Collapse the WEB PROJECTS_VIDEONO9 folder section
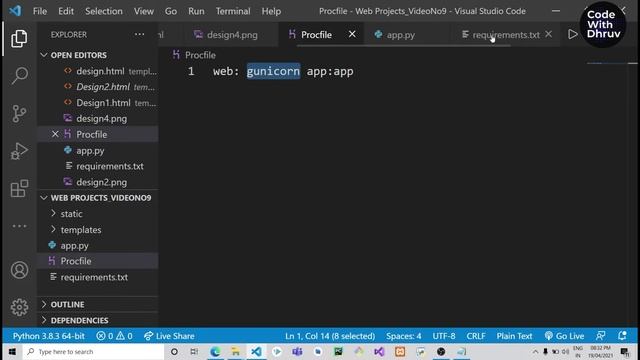Viewport: 640px width, 360px height. click(x=101, y=198)
